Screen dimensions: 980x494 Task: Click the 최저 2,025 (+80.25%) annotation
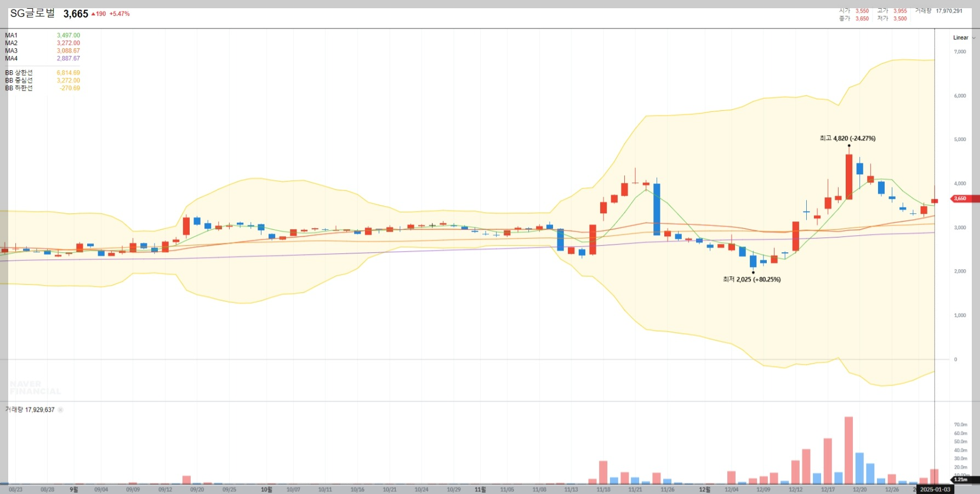click(751, 279)
